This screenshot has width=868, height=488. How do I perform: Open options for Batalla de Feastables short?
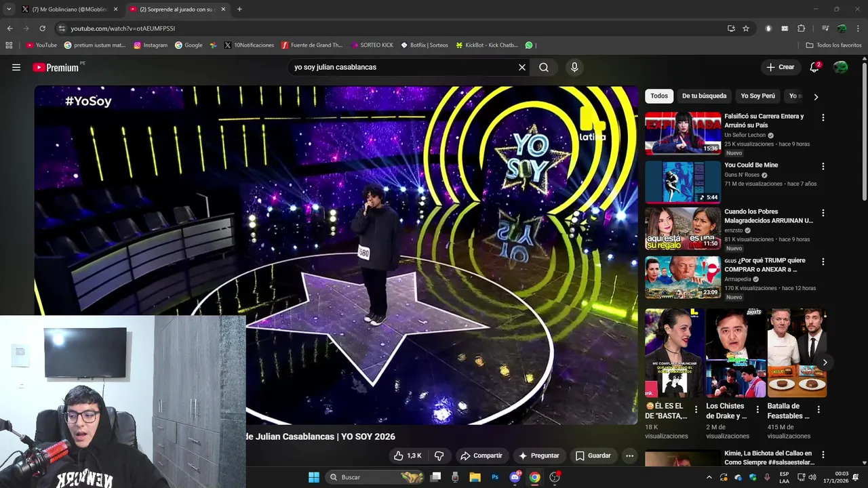[818, 409]
